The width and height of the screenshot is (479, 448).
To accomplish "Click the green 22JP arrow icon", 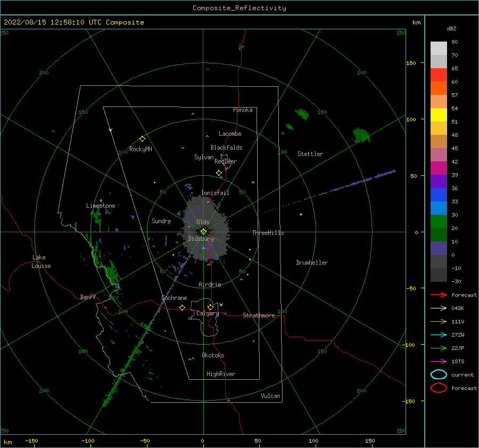I will point(439,348).
